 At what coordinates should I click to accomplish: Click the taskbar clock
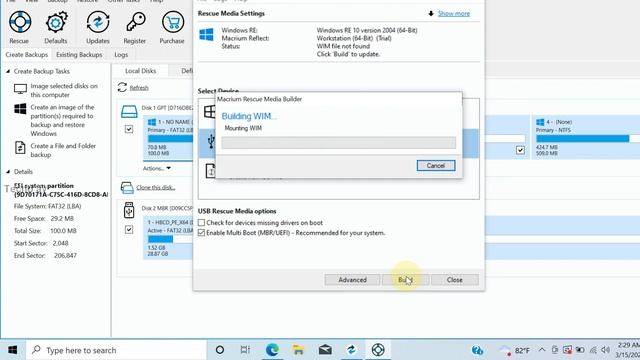click(x=628, y=350)
